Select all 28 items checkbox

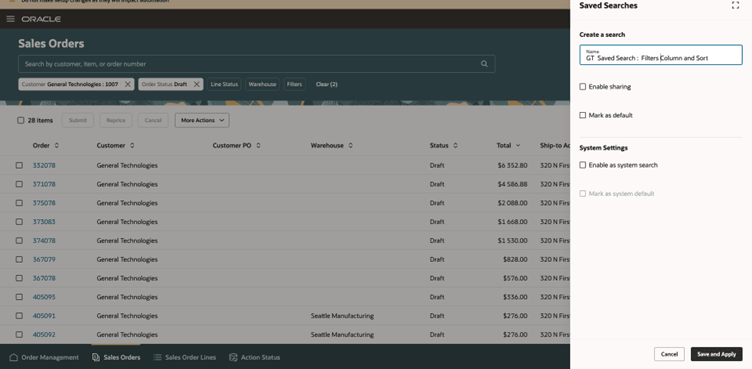(21, 120)
